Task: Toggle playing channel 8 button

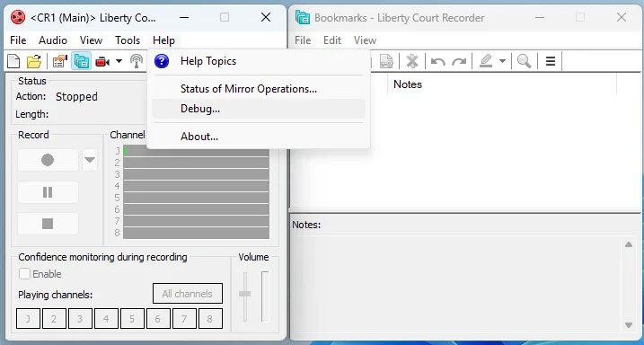Action: tap(210, 319)
